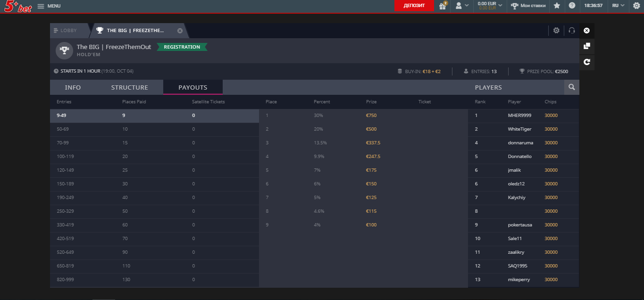The height and width of the screenshot is (300, 644).
Task: Select the 100-119 entries row
Action: pyautogui.click(x=155, y=157)
